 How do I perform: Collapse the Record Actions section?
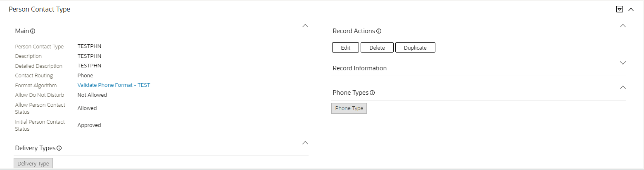point(623,26)
